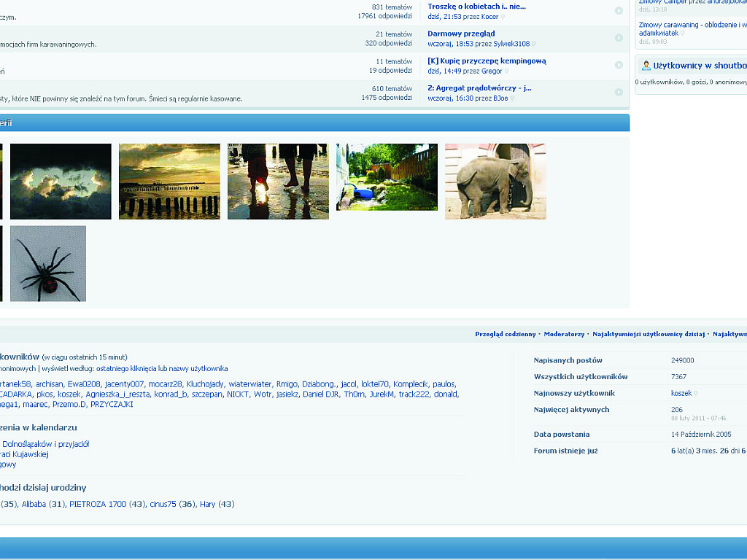
Task: Click the 17961 odpowiedzi count
Action: 384,16
